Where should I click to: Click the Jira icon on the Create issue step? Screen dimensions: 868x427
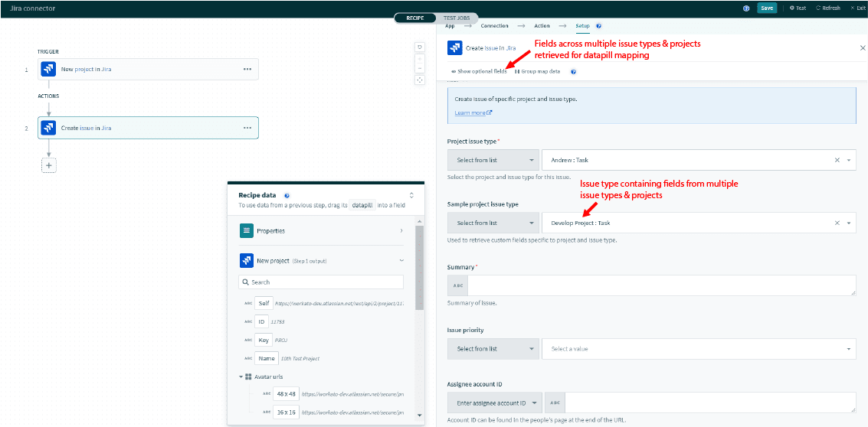coord(49,128)
